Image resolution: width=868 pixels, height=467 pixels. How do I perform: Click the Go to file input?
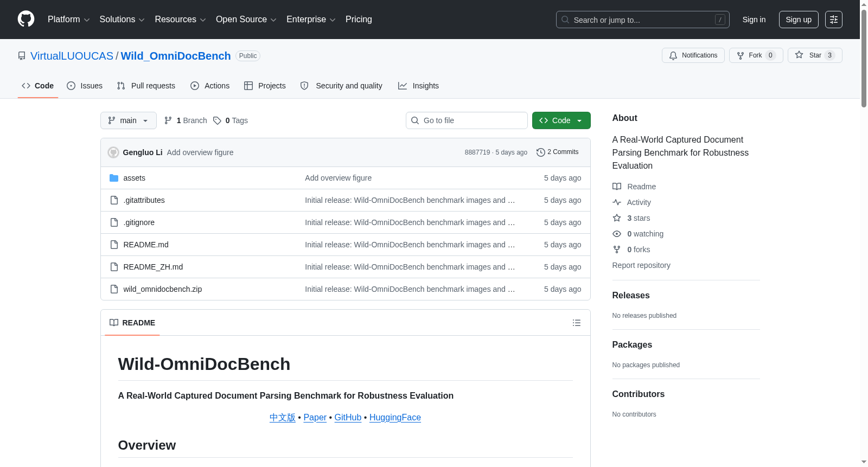click(467, 120)
